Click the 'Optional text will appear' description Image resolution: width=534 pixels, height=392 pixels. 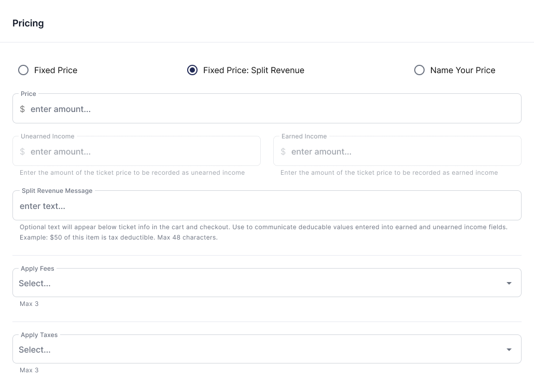pos(263,227)
